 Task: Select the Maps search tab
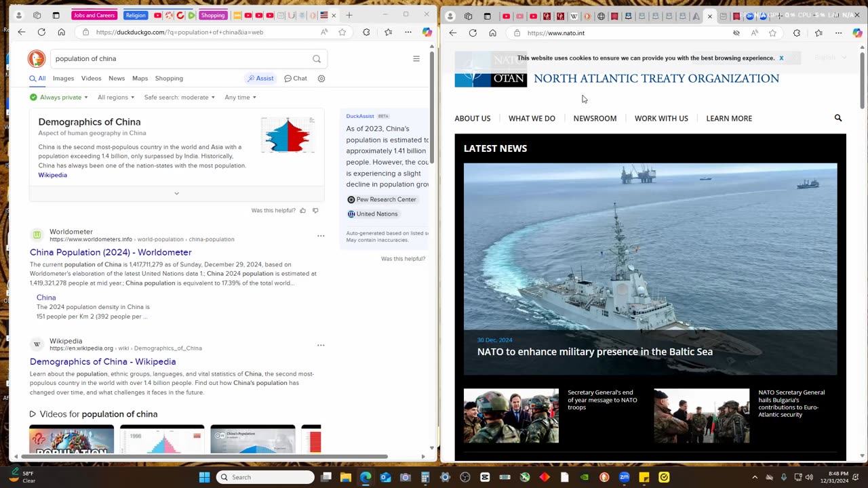tap(140, 79)
